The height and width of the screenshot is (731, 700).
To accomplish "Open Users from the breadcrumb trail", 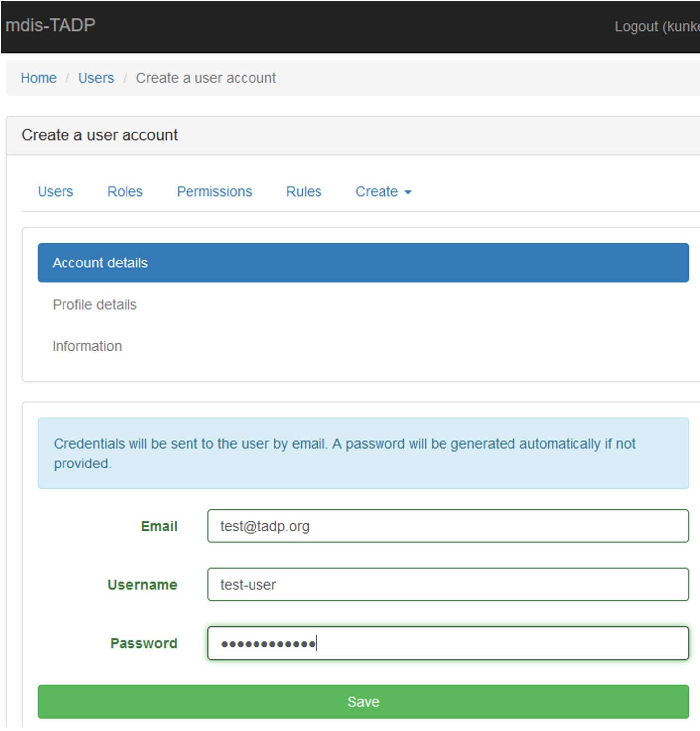I will (x=96, y=78).
